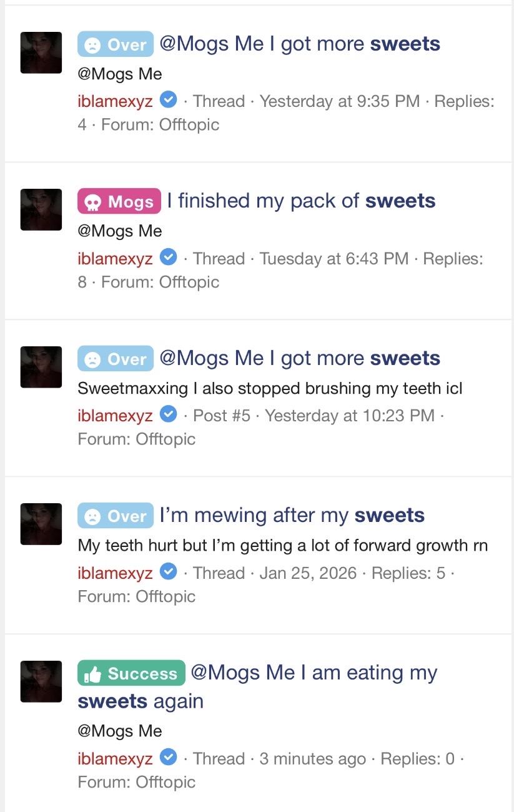Screen dimensions: 514x812
Task: Click the 'My teeth hurt but I'm getting' snippet
Action: [282, 545]
